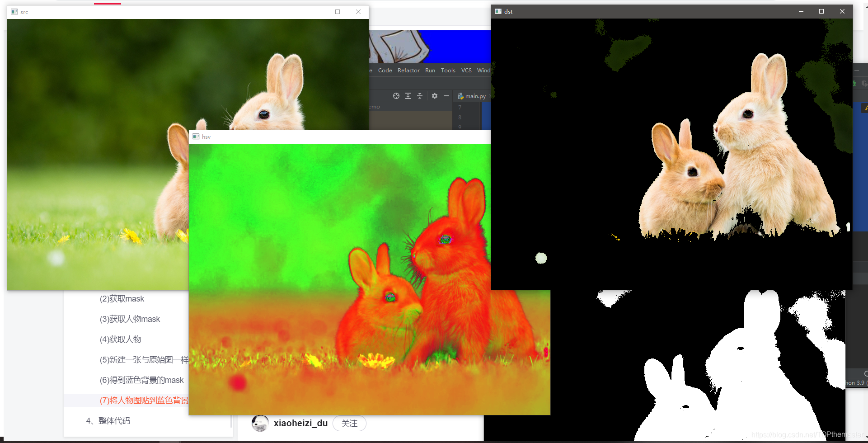Open the project panel settings gear in PyCharm
This screenshot has width=868, height=443.
435,96
